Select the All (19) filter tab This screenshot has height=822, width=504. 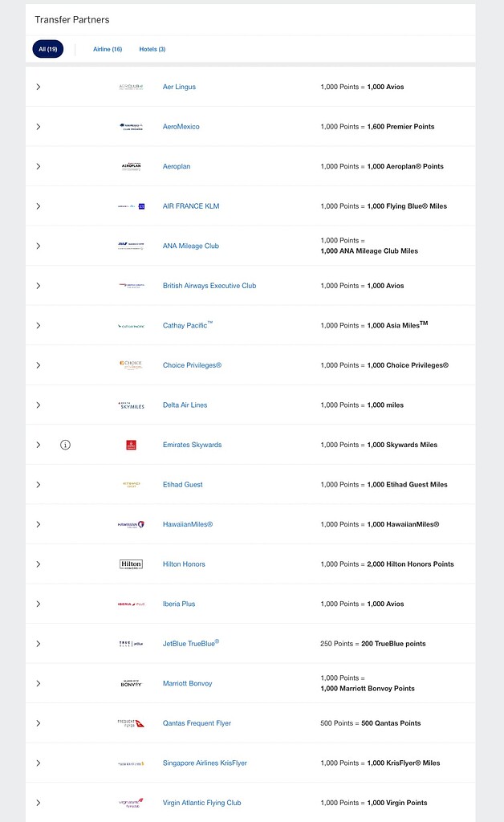point(48,49)
